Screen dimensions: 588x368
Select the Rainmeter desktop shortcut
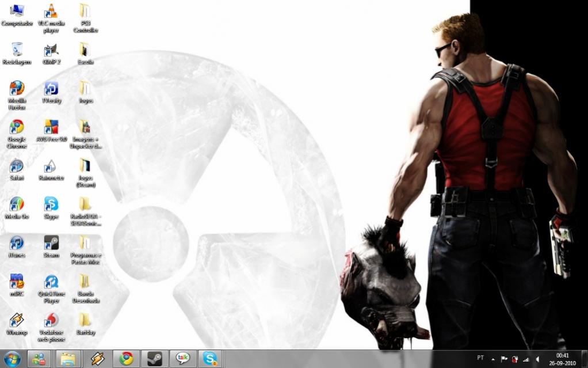[51, 169]
